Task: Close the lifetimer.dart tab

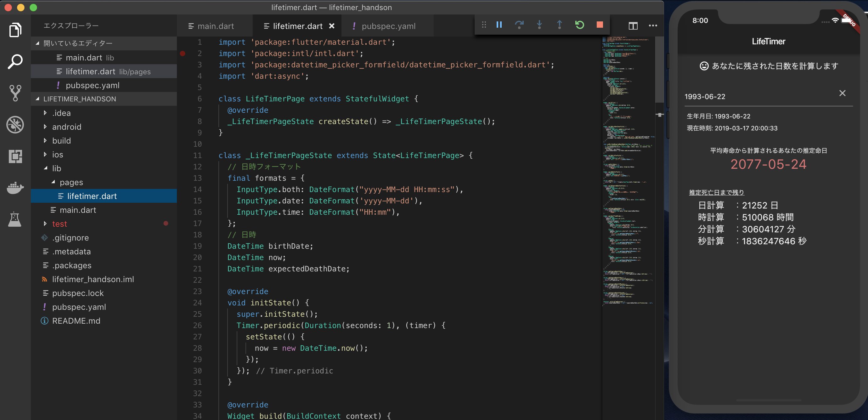Action: point(332,26)
